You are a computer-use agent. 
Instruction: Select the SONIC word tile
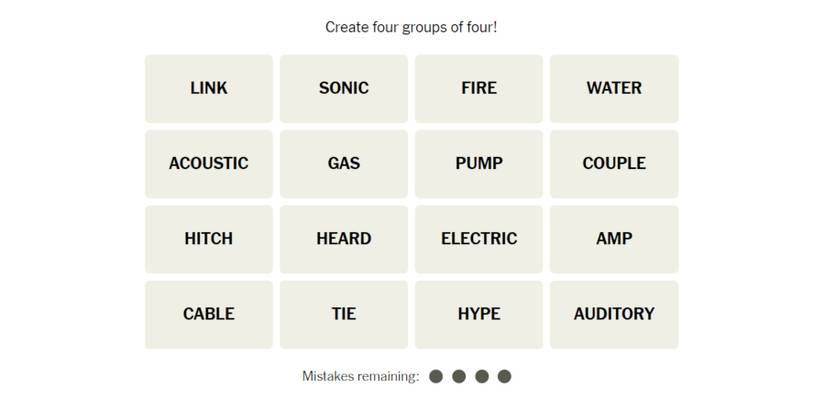pos(343,88)
